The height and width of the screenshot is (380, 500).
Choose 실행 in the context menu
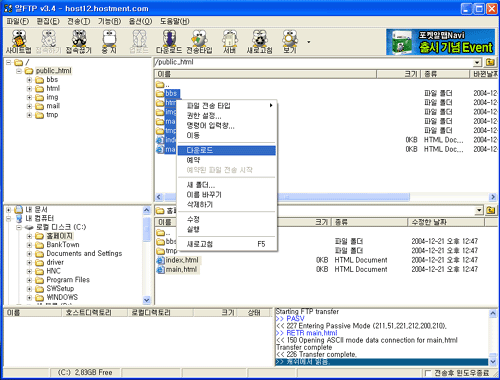coord(227,229)
